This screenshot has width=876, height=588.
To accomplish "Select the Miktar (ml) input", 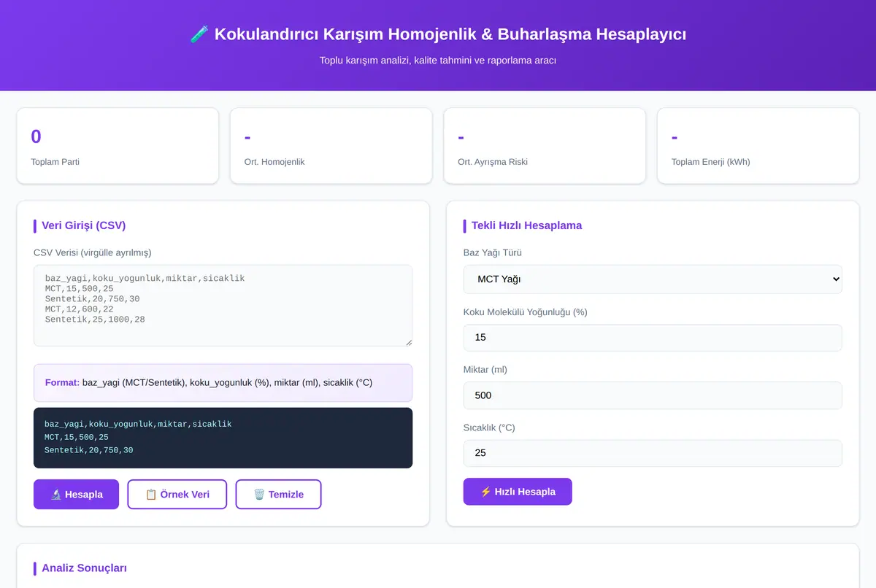I will [x=653, y=395].
